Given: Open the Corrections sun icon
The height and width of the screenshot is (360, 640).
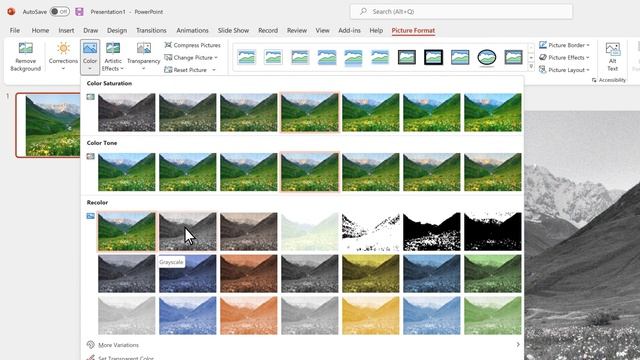Looking at the screenshot, I should click(x=63, y=48).
